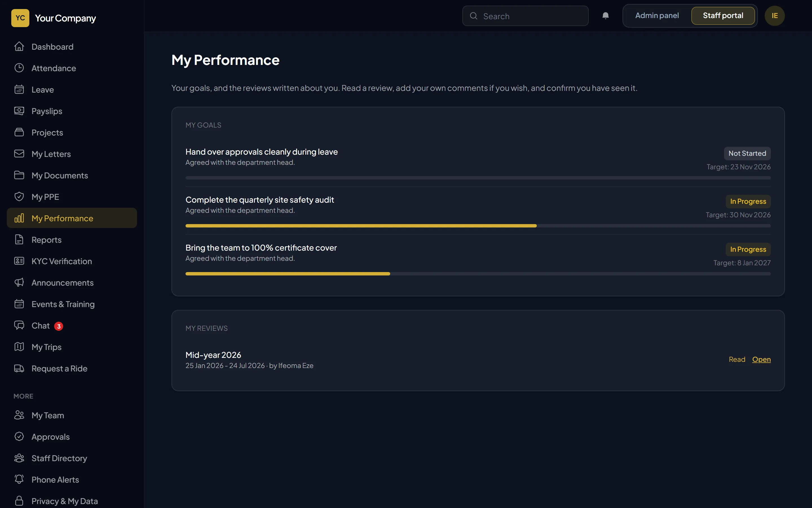Click the 100% certificate cover progress bar
This screenshot has width=812, height=508.
click(478, 274)
